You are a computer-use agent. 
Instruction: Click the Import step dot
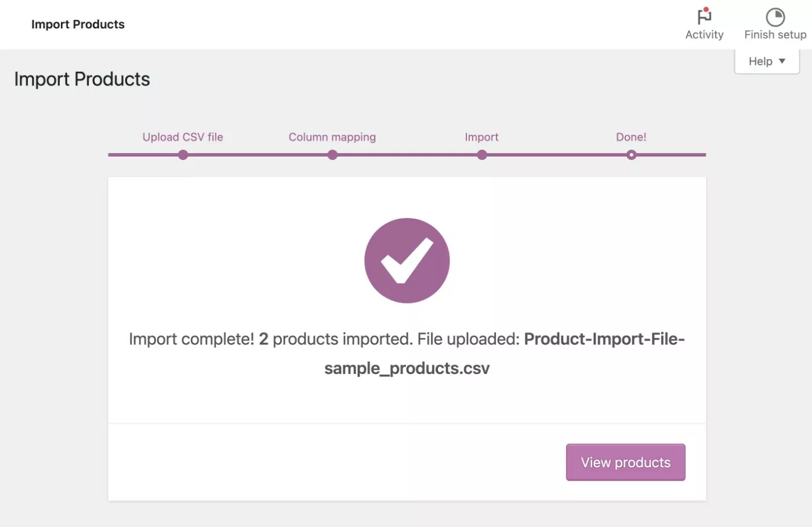click(481, 155)
